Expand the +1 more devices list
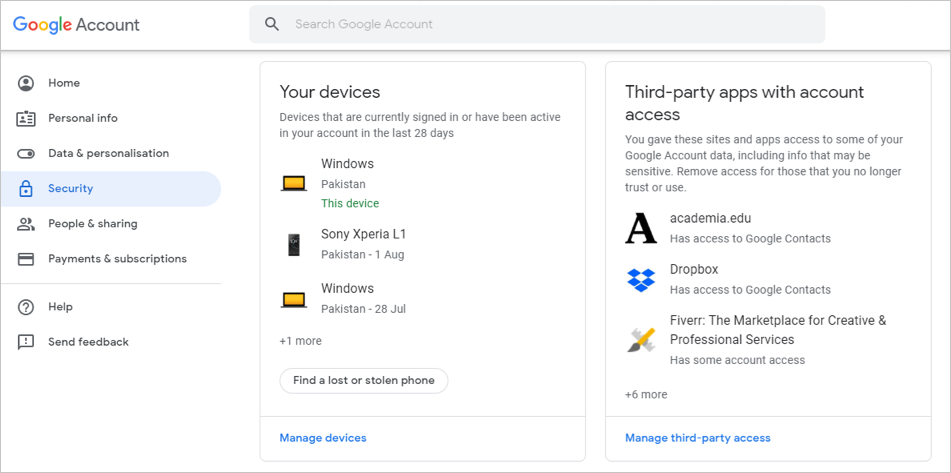 301,341
